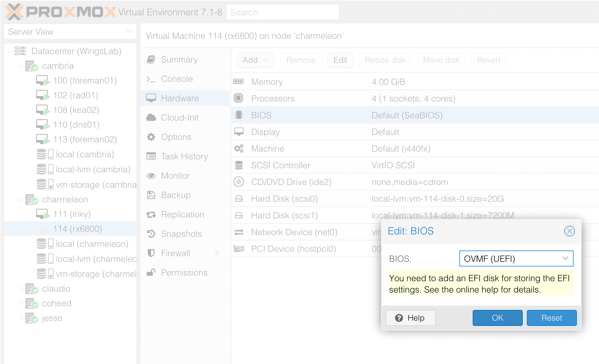599x364 pixels.
Task: Open the Options tab
Action: pos(186,137)
